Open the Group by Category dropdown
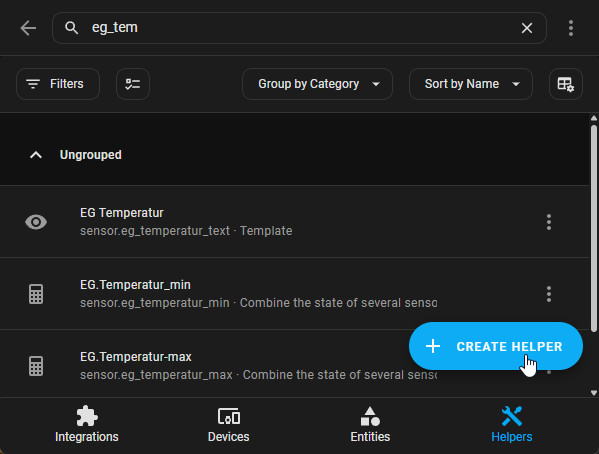The height and width of the screenshot is (454, 599). pyautogui.click(x=317, y=84)
